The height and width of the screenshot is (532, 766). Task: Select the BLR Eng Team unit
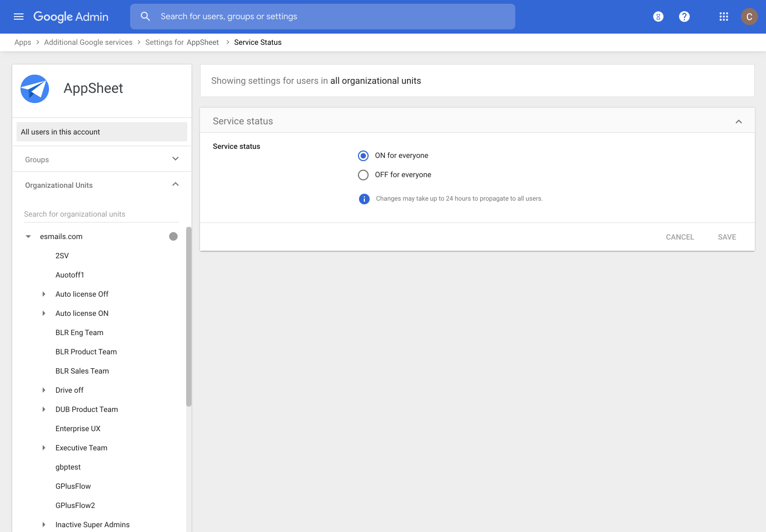click(x=79, y=332)
